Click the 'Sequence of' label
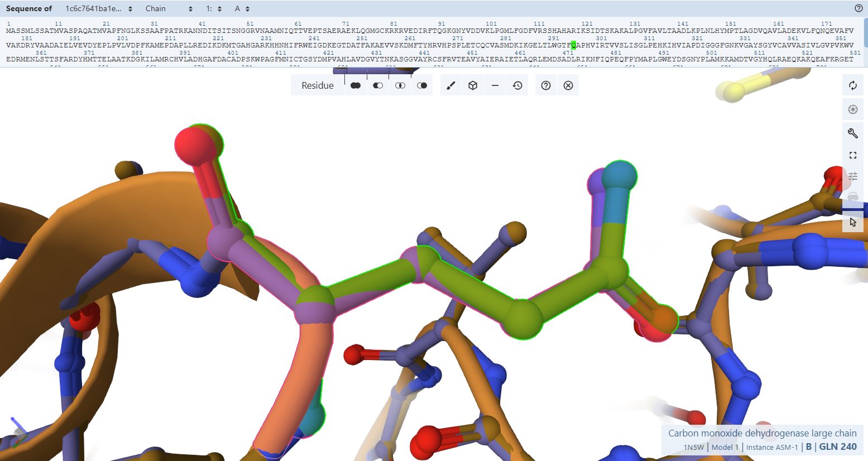868x461 pixels. point(29,9)
